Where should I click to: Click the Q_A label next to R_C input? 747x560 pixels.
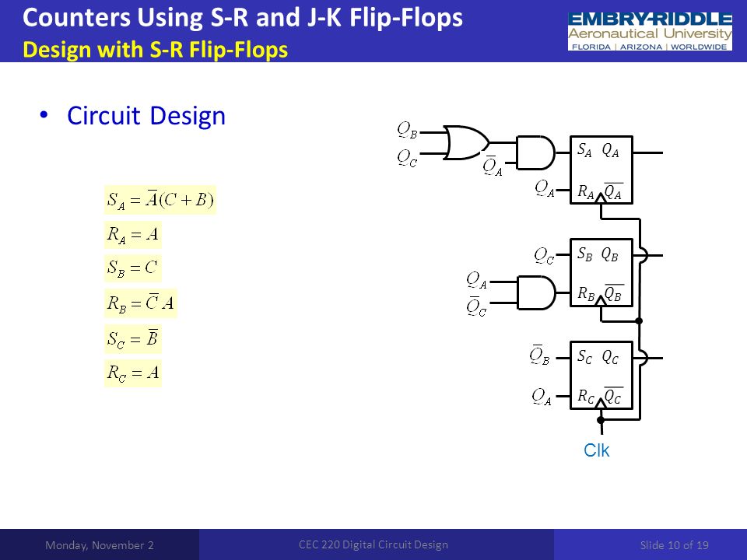[x=542, y=396]
